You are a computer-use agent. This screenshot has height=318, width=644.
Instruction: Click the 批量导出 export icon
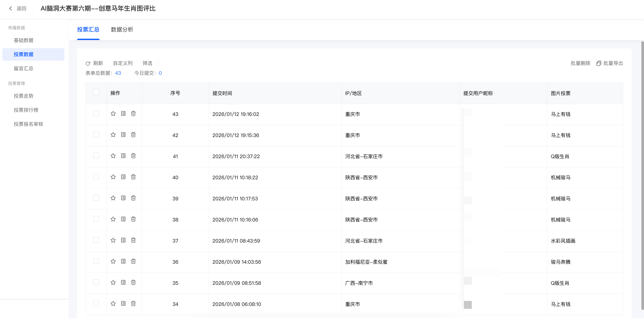(598, 64)
